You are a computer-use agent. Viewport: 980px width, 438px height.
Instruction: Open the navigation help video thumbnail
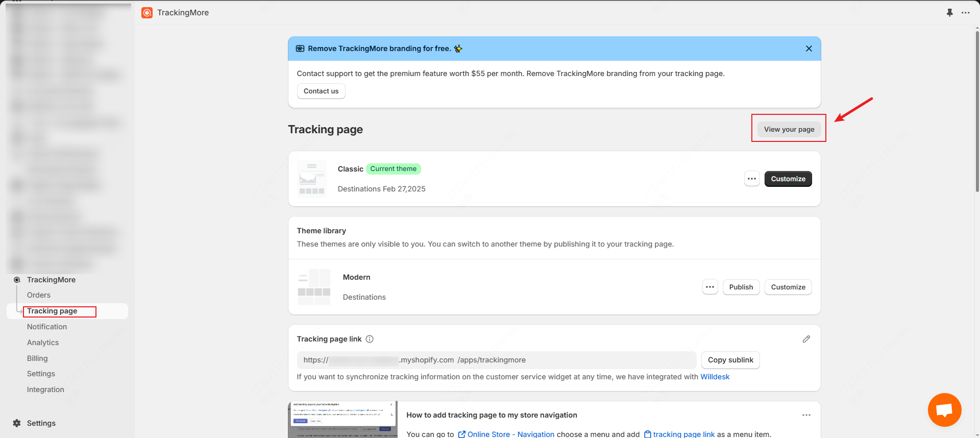(x=342, y=420)
